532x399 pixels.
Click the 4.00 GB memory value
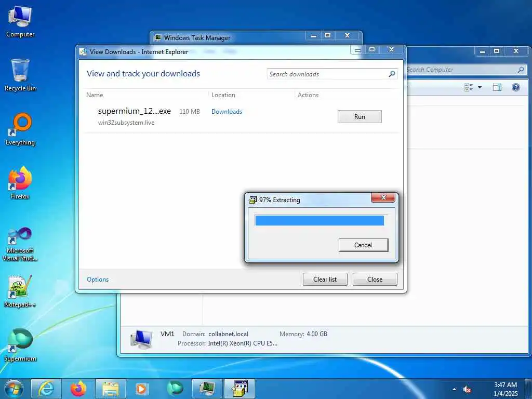pos(317,334)
